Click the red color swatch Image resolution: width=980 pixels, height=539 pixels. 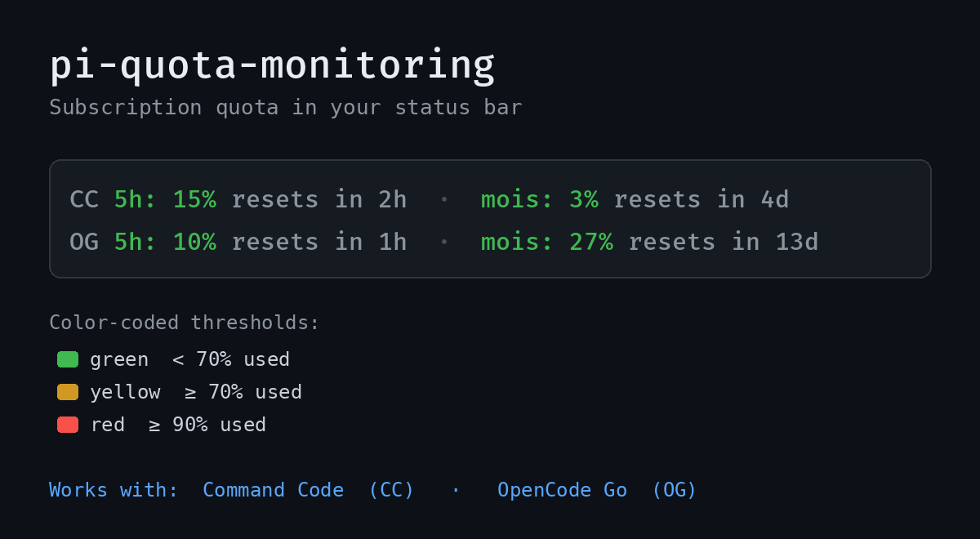pyautogui.click(x=68, y=425)
